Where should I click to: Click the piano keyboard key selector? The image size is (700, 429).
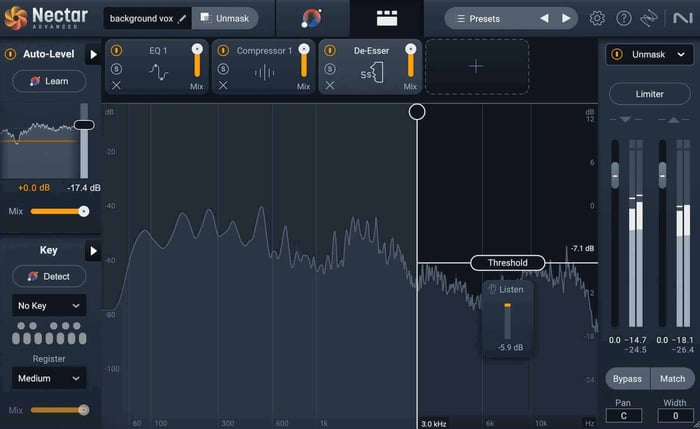tap(49, 333)
